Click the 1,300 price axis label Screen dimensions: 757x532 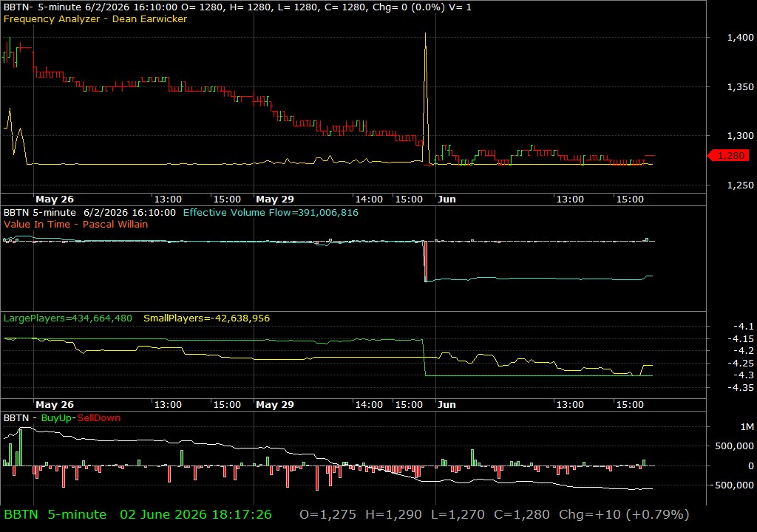[x=740, y=136]
